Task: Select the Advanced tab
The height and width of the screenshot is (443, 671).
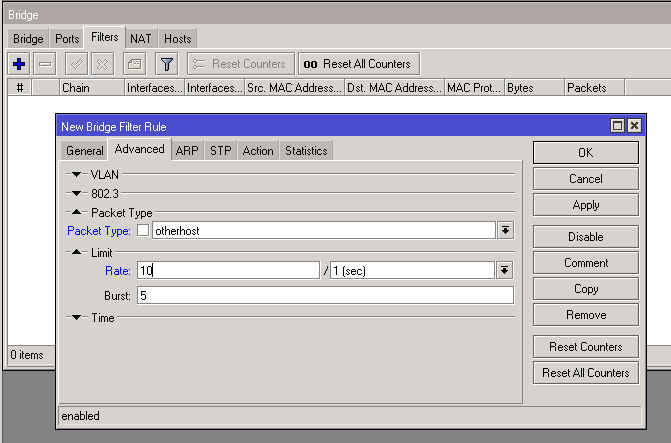Action: click(140, 149)
